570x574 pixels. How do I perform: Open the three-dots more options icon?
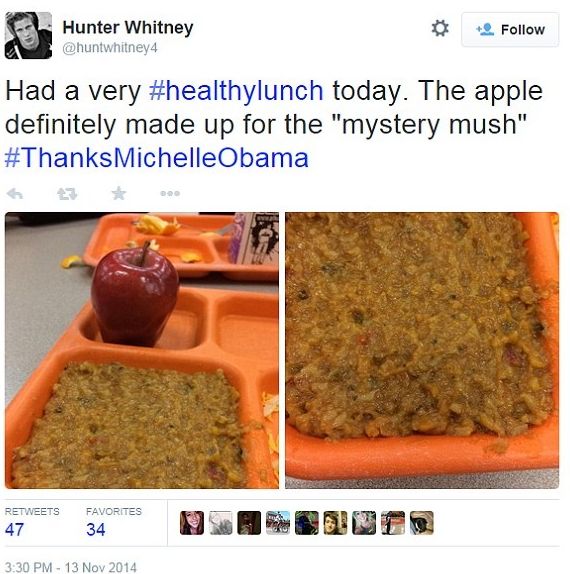coord(170,193)
